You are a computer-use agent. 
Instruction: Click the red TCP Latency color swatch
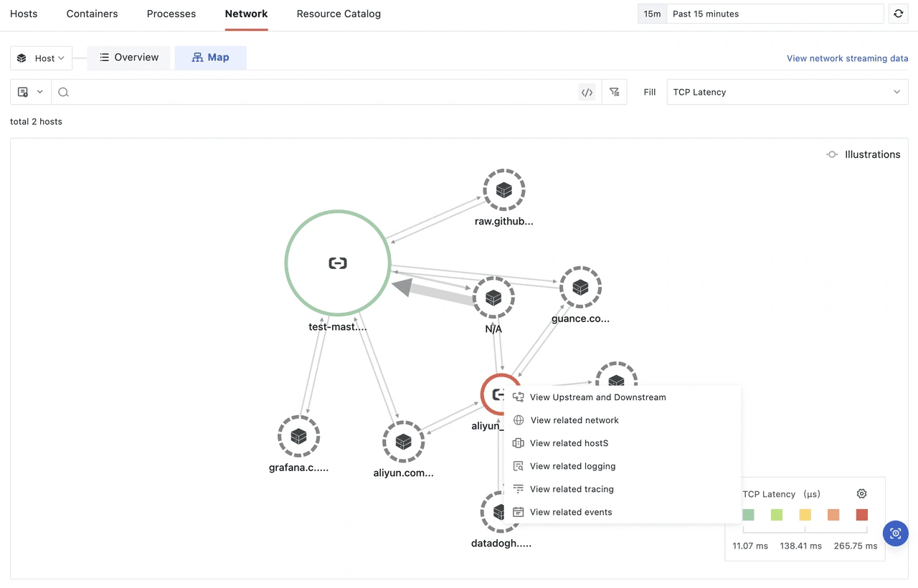click(862, 514)
